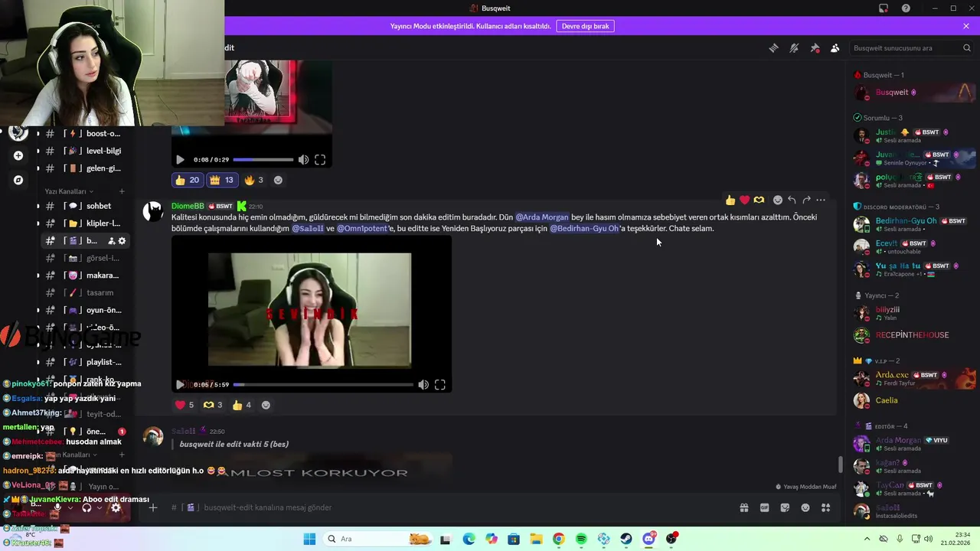This screenshot has height=551, width=980.
Task: Create channel in Yazı Kanalları category
Action: tap(122, 191)
